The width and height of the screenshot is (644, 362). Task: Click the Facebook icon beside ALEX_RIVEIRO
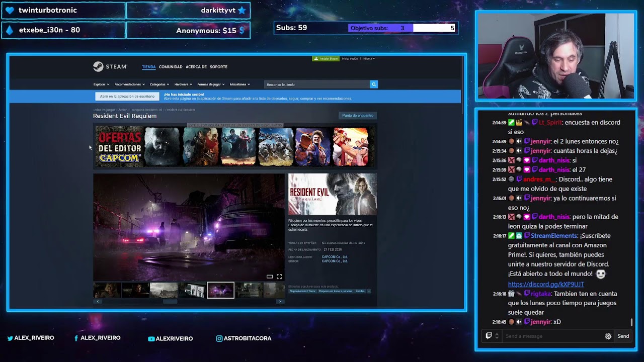click(x=76, y=338)
